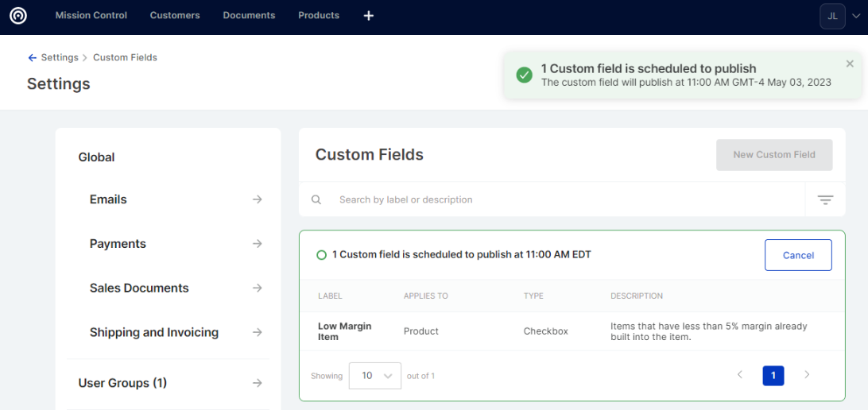Open the rows per page dropdown
Screen dimensions: 868x410
click(375, 376)
